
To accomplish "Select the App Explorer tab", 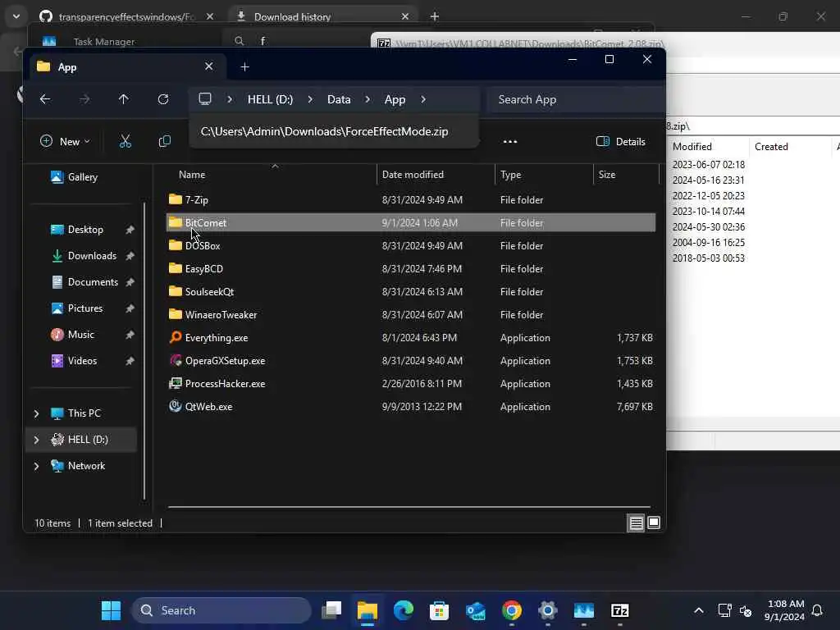I will point(126,67).
